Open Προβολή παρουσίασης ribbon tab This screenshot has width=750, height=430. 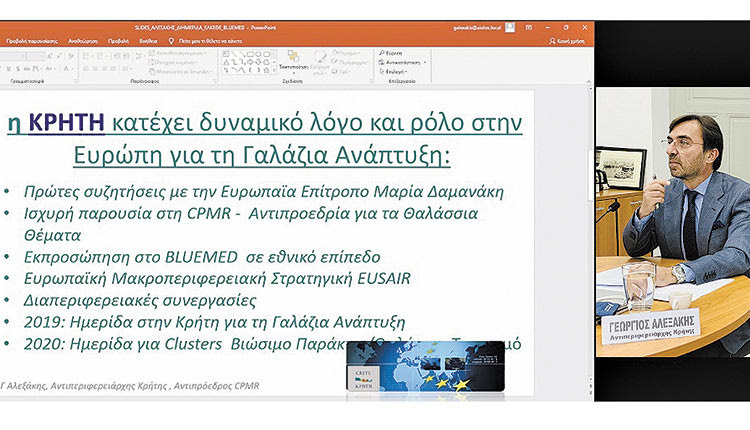[32, 41]
